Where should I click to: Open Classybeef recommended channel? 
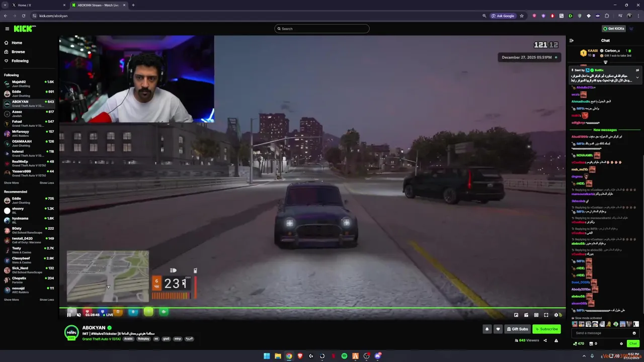[x=29, y=260]
